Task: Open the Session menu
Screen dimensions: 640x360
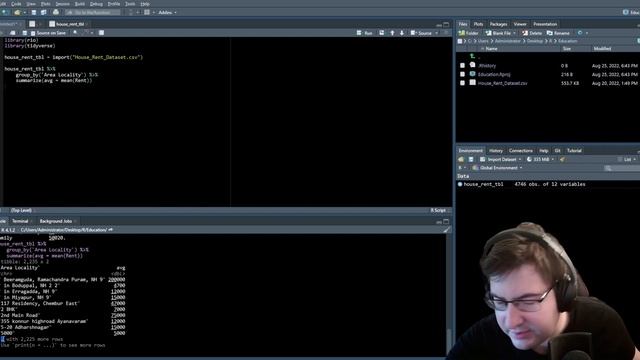Action: pos(62,4)
